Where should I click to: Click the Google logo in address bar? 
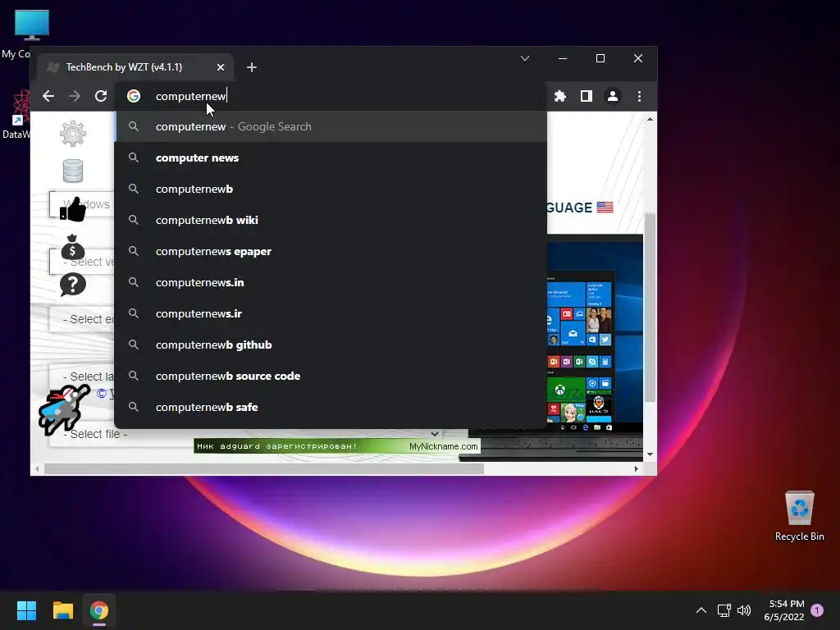[x=134, y=96]
